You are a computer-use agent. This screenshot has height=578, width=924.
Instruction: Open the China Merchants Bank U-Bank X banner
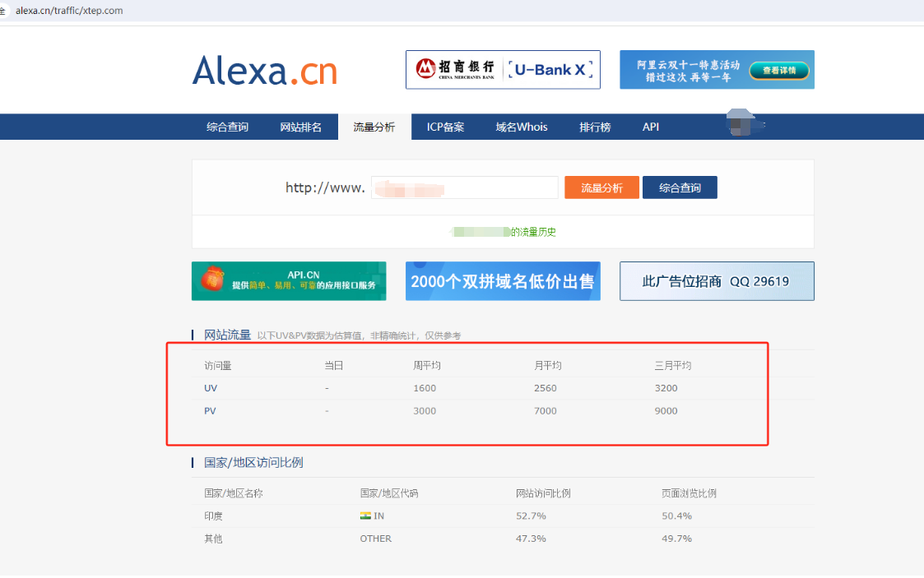tap(503, 69)
